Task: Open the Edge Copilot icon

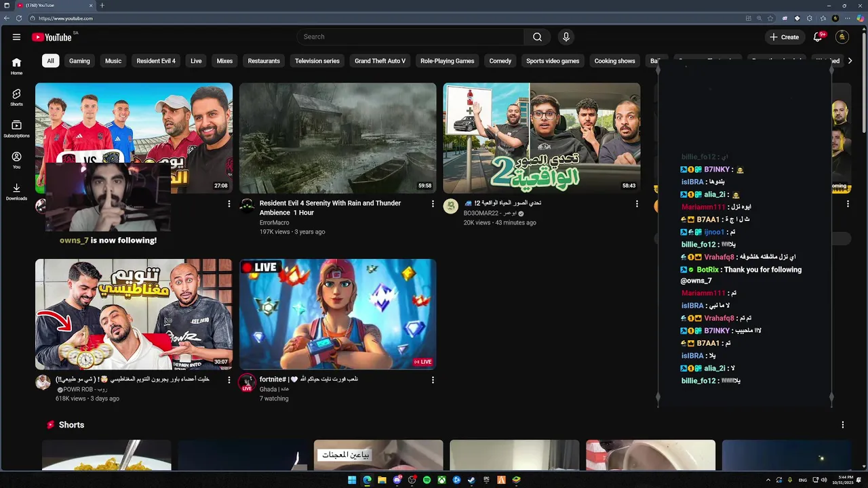Action: (861, 18)
